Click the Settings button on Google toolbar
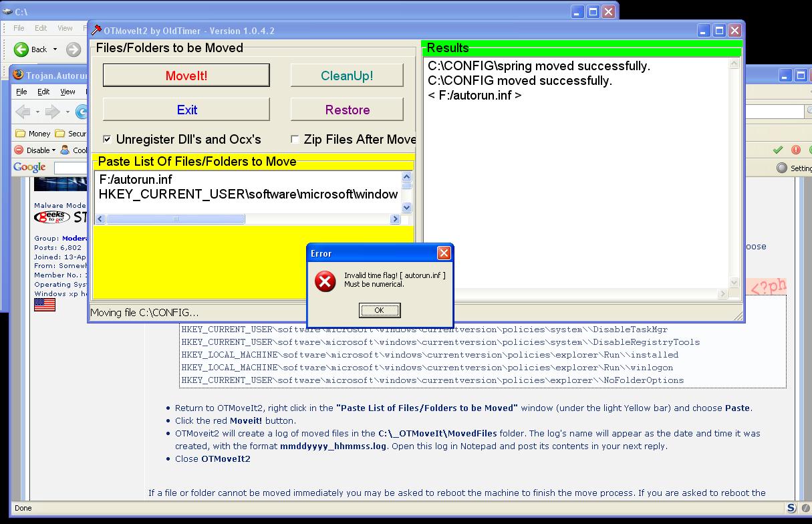 pos(795,168)
